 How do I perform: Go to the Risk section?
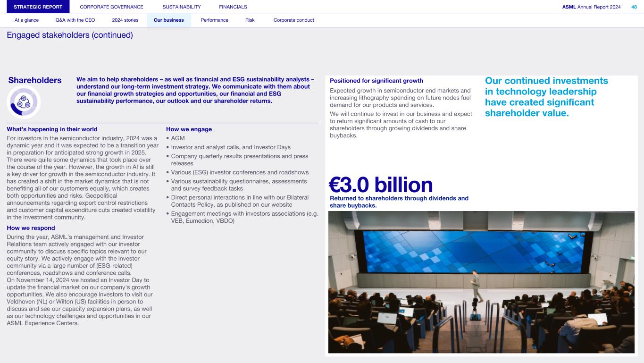[x=250, y=20]
